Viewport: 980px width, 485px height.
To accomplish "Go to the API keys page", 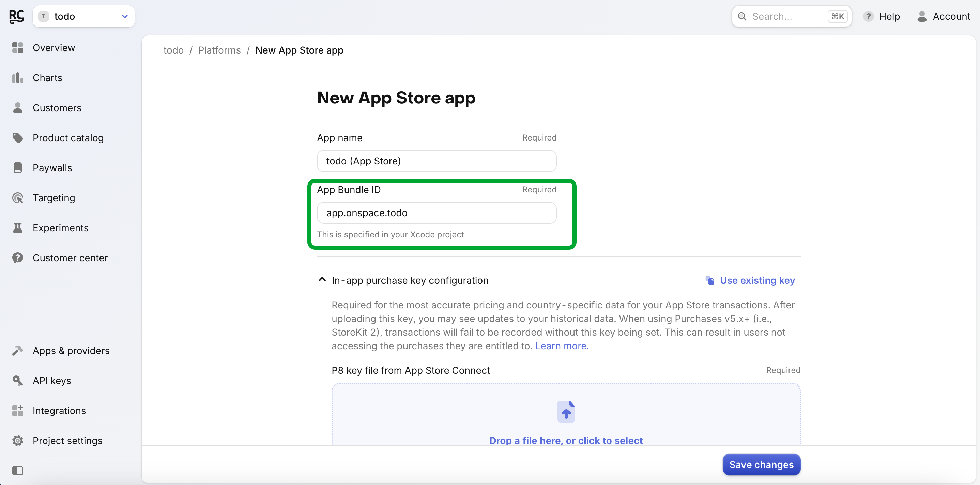I will pos(52,381).
